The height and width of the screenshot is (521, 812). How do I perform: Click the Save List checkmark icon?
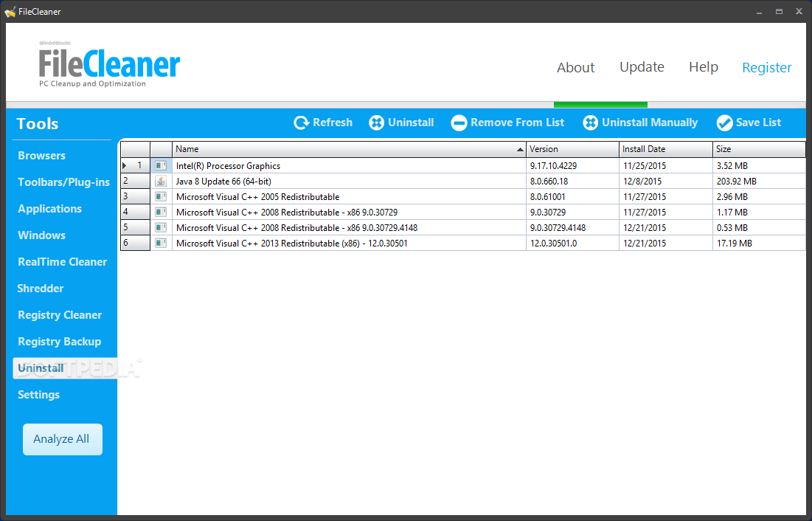pyautogui.click(x=724, y=123)
